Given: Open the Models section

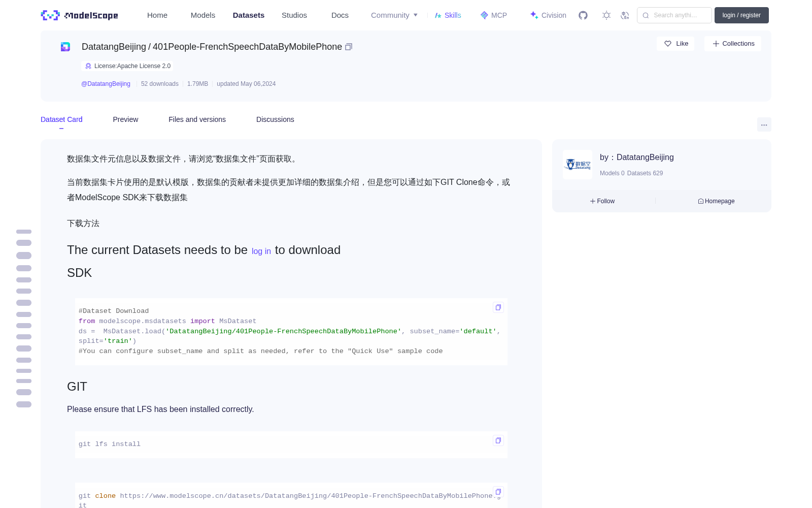Looking at the screenshot, I should 203,15.
